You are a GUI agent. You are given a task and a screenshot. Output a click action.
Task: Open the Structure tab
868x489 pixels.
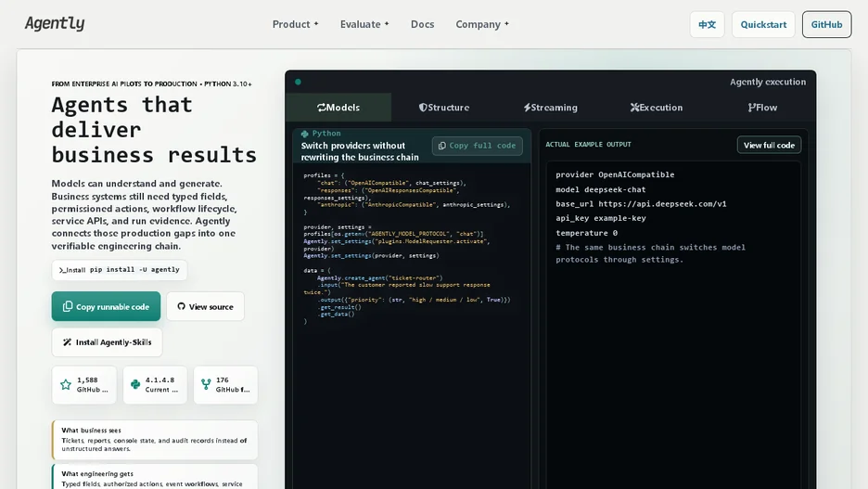(444, 108)
